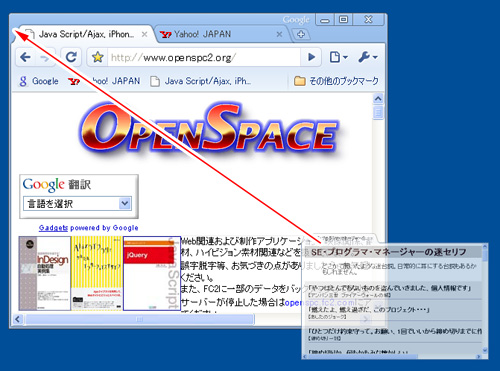Open the page menu document icon
Image resolution: width=500 pixels, height=371 pixels.
338,57
